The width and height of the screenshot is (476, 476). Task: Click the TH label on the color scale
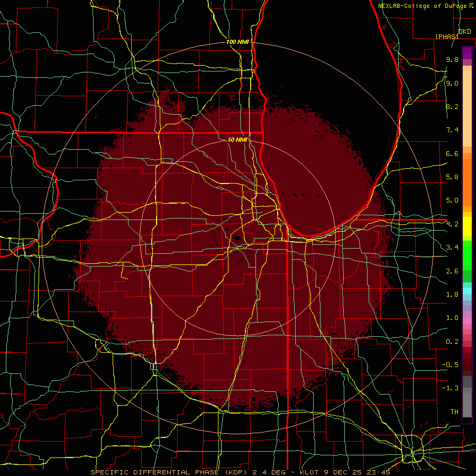(454, 412)
